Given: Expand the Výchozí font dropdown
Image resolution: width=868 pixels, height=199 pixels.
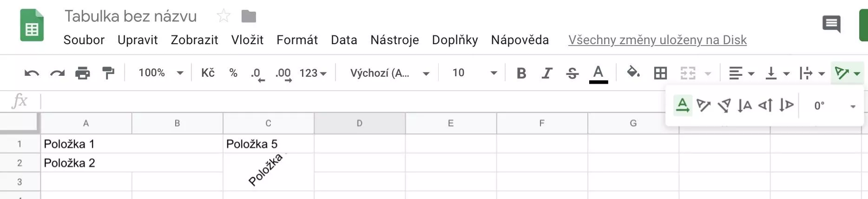Looking at the screenshot, I should pyautogui.click(x=389, y=73).
